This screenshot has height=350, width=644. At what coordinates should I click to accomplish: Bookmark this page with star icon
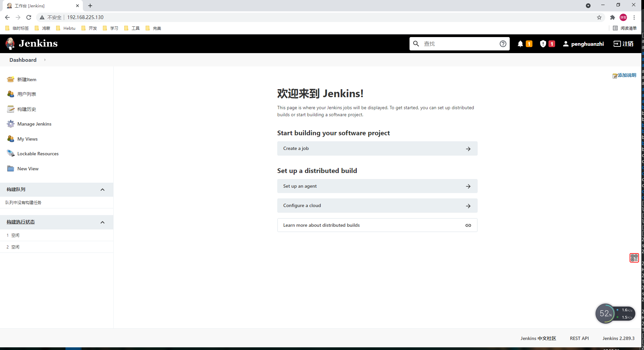(599, 17)
